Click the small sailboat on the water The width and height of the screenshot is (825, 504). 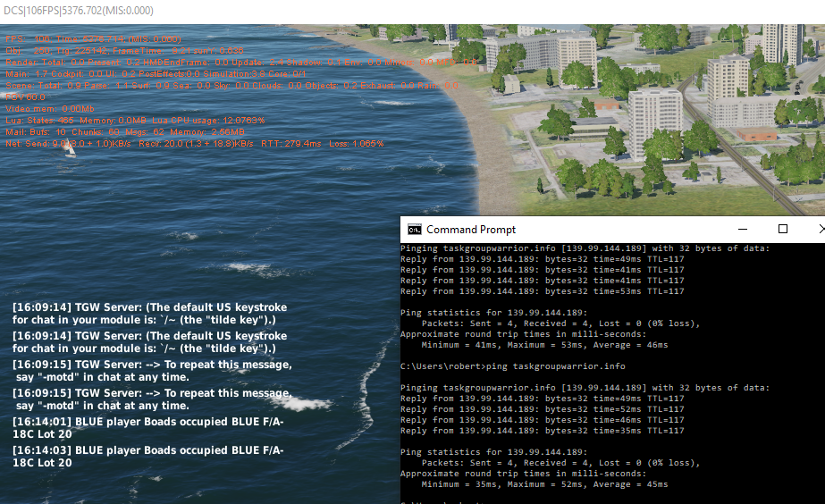pyautogui.click(x=70, y=151)
